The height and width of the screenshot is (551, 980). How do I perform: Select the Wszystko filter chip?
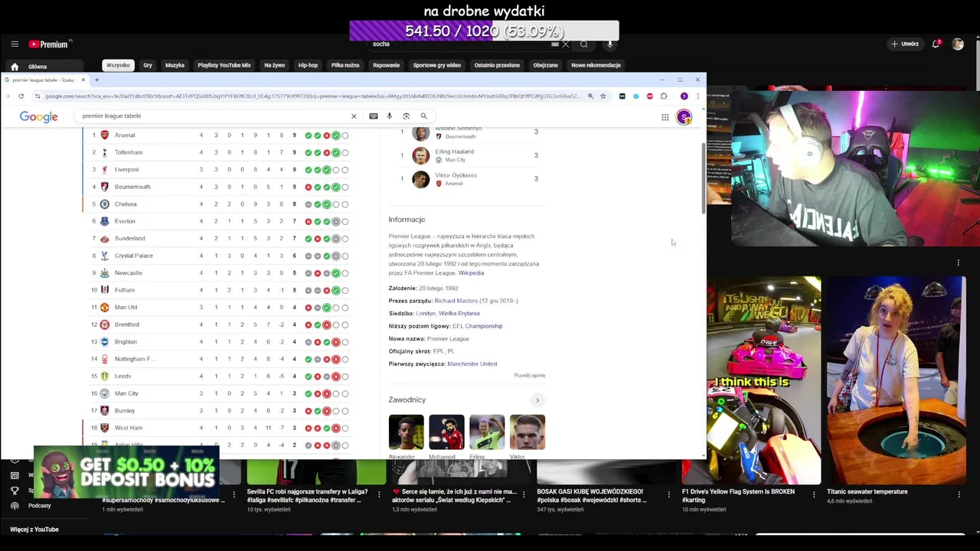click(118, 65)
